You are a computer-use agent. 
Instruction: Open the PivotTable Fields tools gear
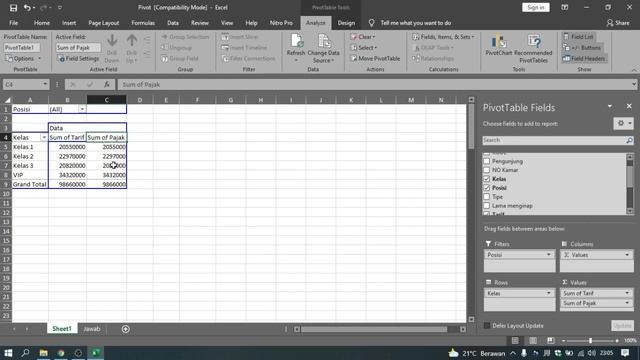click(x=623, y=123)
